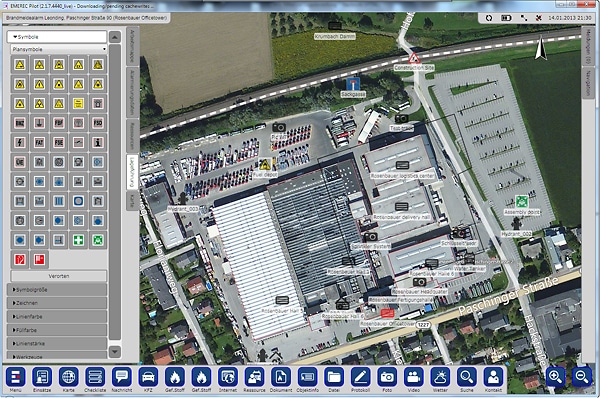Expand the Füllfarbe section

(x=57, y=330)
